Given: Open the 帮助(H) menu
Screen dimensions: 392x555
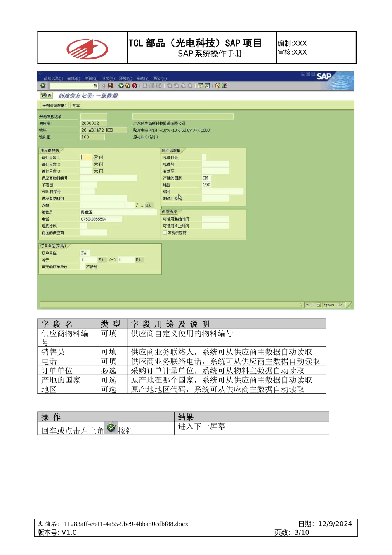Looking at the screenshot, I should (x=160, y=78).
